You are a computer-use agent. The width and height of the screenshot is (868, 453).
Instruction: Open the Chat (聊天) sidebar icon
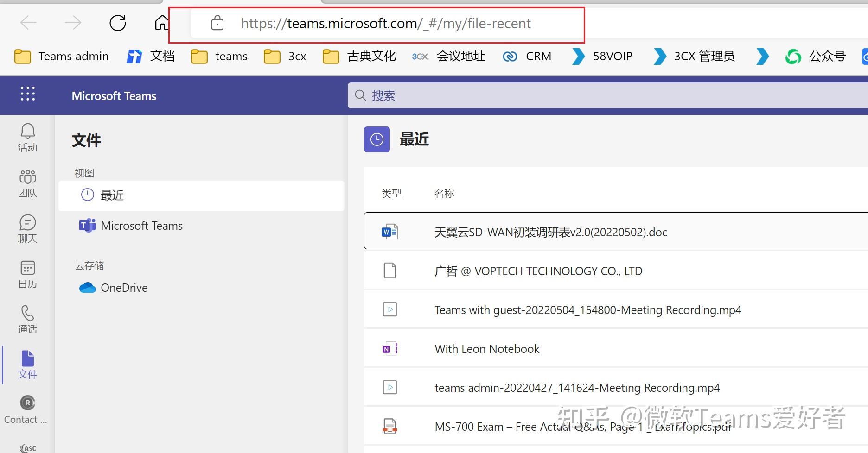[x=27, y=227]
